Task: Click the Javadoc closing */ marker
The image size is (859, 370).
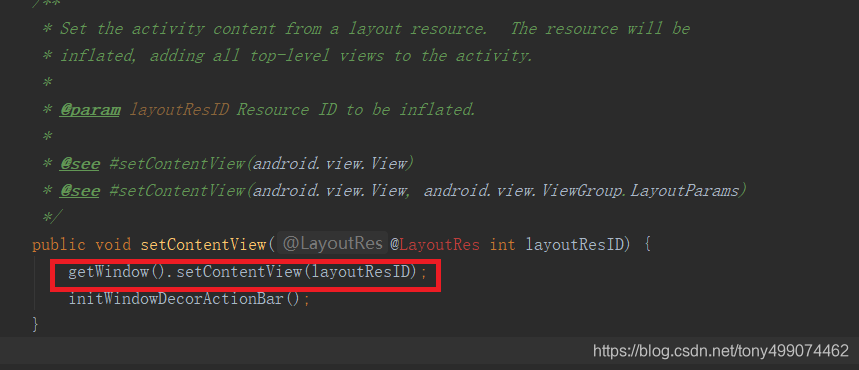Action: pos(53,218)
